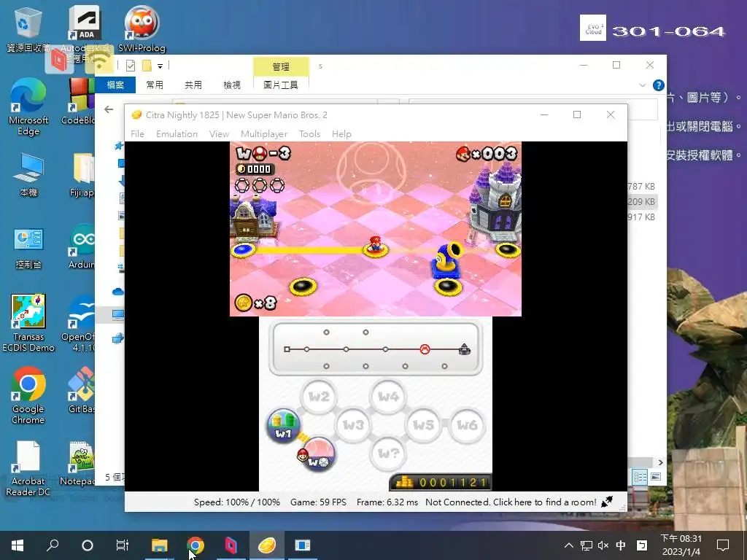
Task: Open Acrobat Reader DC desktop shortcut
Action: click(x=28, y=468)
